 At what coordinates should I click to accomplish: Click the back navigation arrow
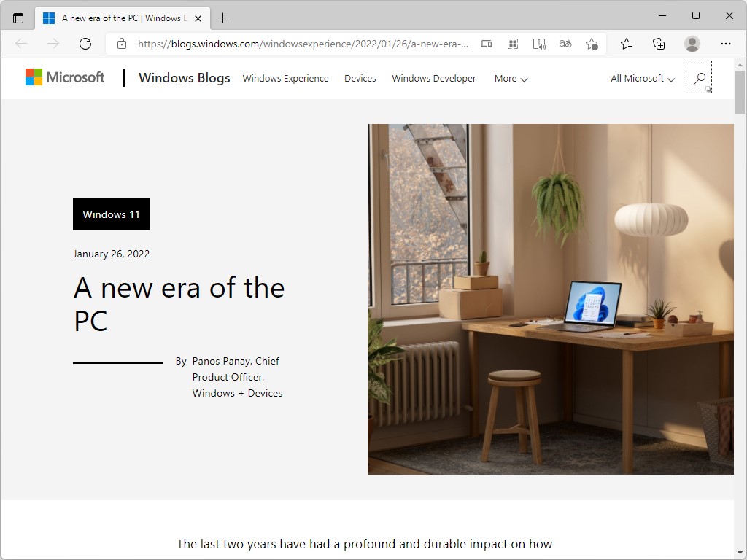click(x=20, y=44)
